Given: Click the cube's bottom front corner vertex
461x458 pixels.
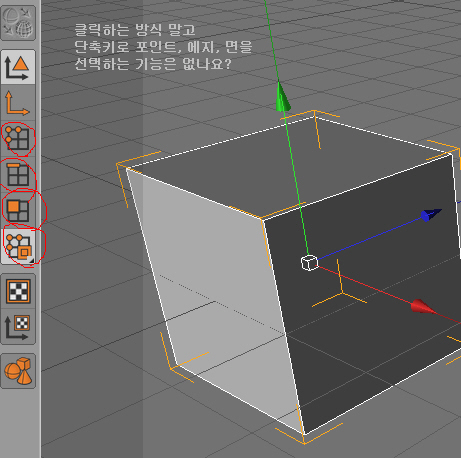Looking at the screenshot, I should point(305,434).
